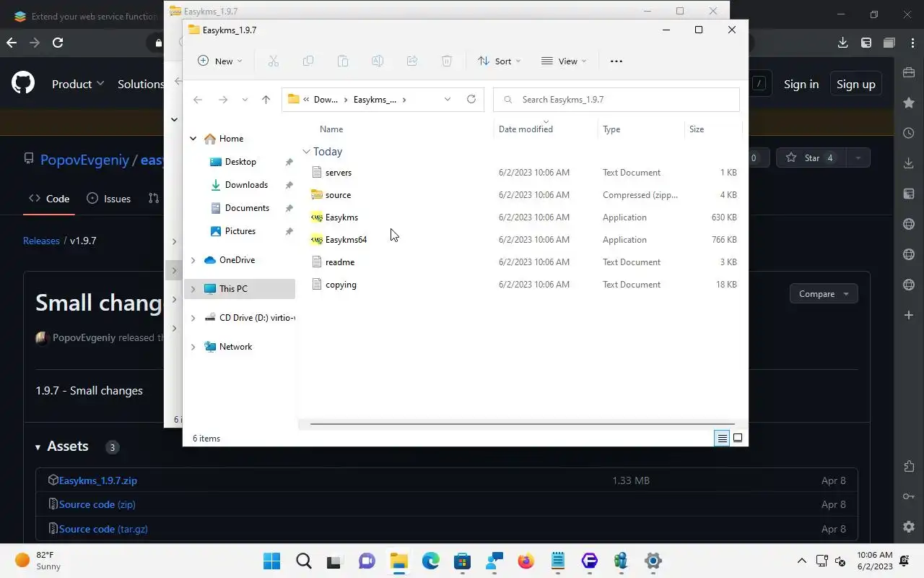924x578 pixels.
Task: Click the Share icon in File Explorer toolbar
Action: 412,61
